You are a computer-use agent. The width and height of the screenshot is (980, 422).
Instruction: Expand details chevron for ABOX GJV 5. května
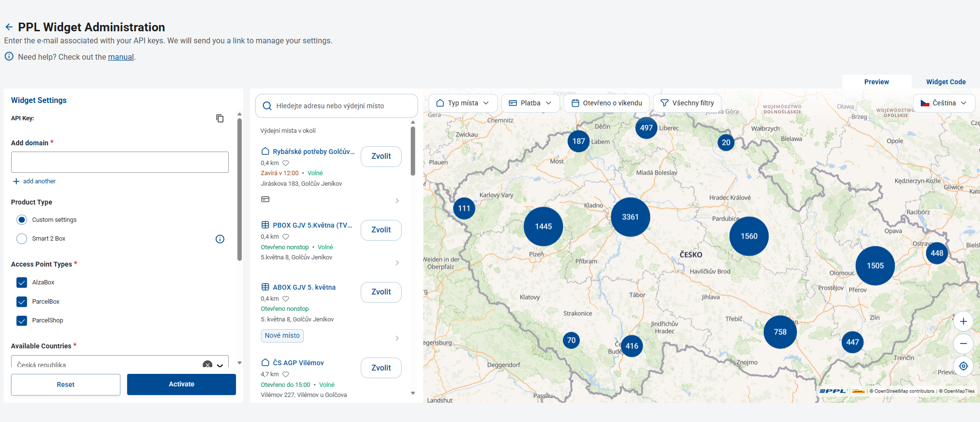pyautogui.click(x=397, y=338)
